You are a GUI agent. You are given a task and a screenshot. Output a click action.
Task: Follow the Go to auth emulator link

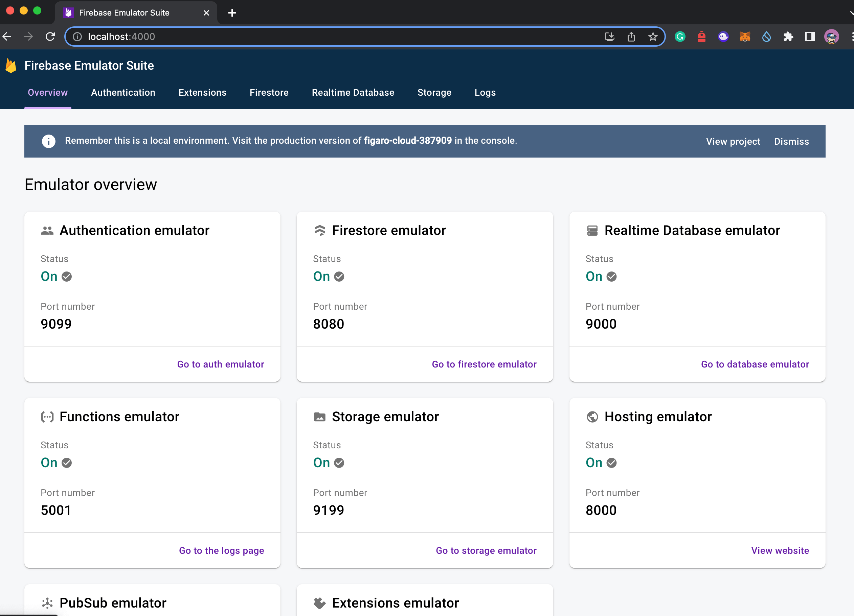220,364
